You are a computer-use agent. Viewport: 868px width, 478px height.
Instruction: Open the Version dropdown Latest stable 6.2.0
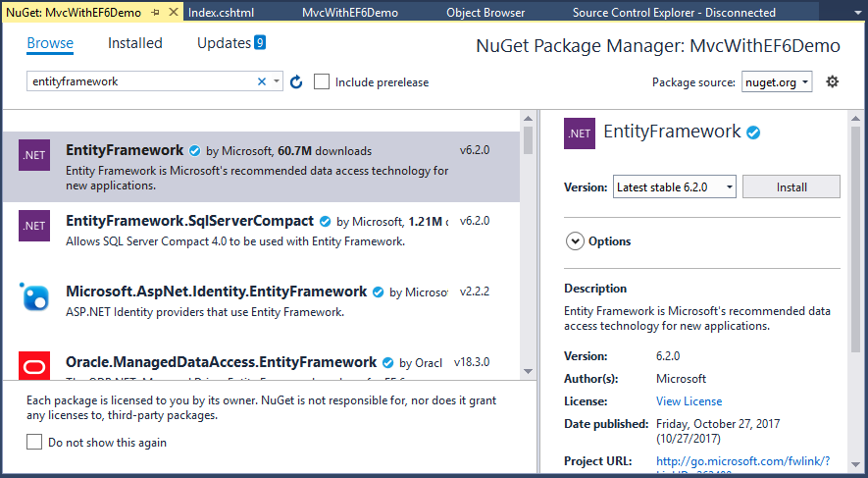674,187
